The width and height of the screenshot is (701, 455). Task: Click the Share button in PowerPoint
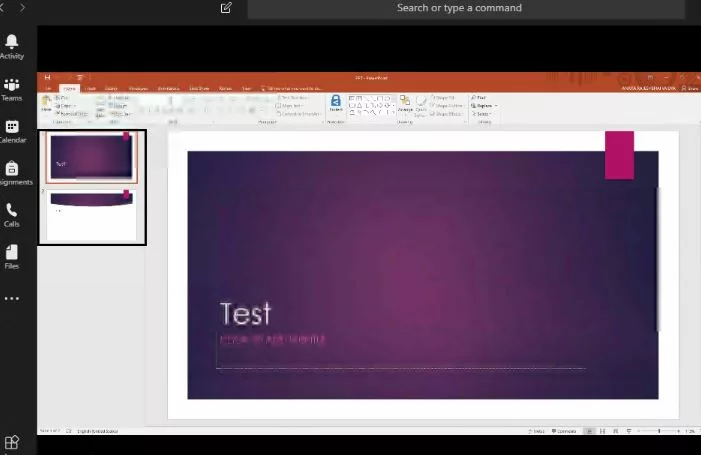(x=690, y=88)
